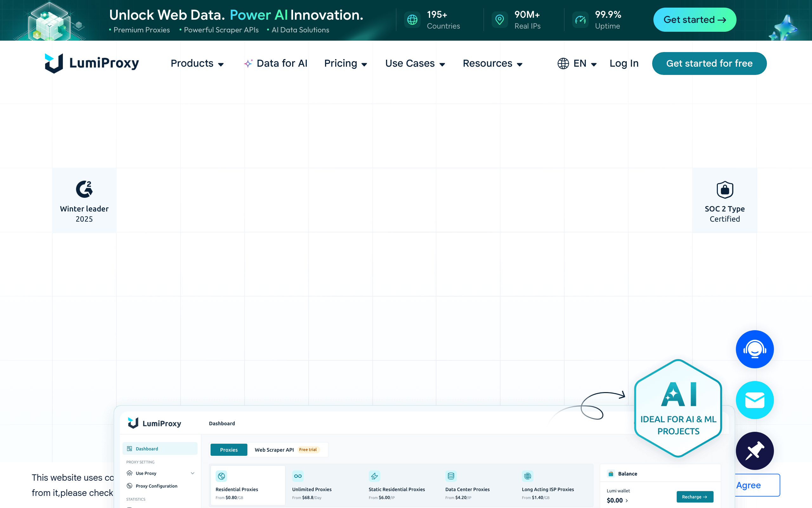
Task: Select the Static Residential Proxies card
Action: click(x=401, y=485)
